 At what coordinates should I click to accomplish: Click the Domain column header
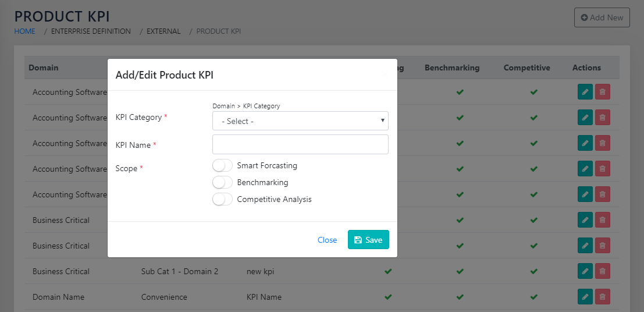pos(44,68)
